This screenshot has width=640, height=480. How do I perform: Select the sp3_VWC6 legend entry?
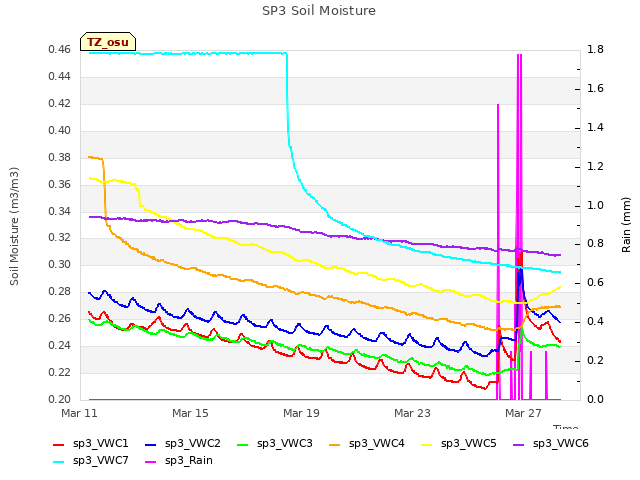(551, 444)
